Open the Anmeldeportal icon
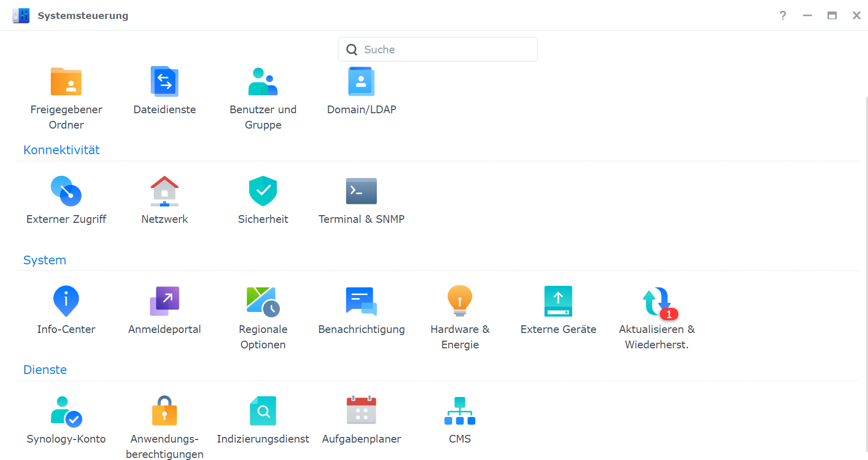868x460 pixels. (165, 301)
